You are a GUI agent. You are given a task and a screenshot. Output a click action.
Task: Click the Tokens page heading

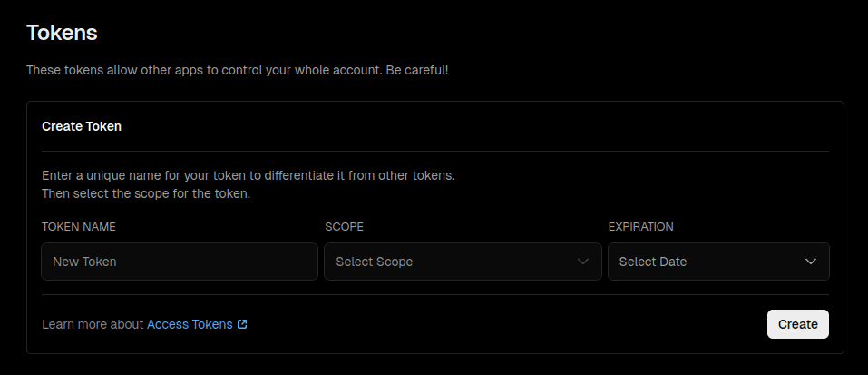click(x=62, y=33)
